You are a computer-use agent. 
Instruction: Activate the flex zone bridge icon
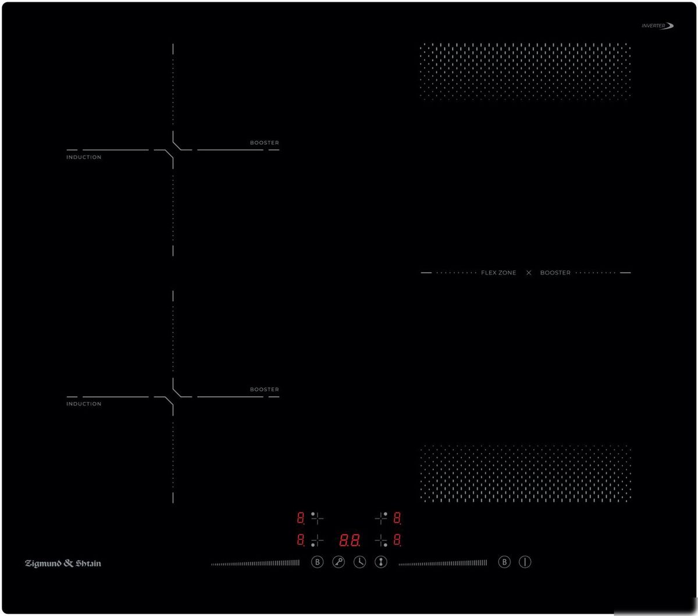coord(381,562)
